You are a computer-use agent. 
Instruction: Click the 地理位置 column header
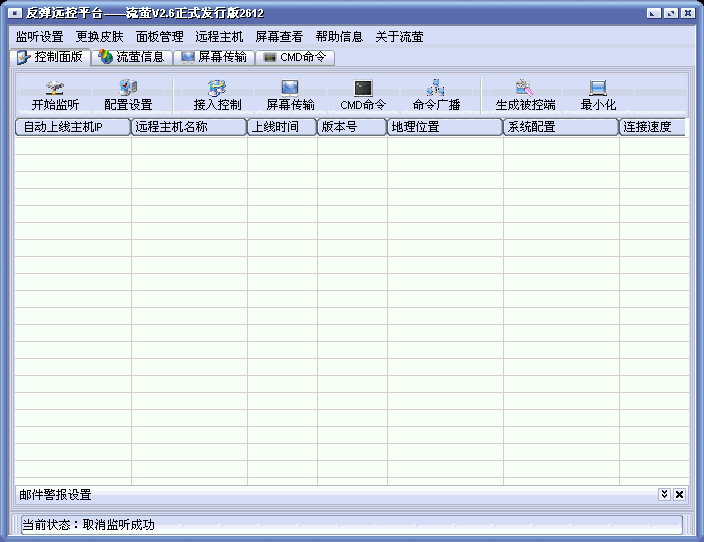click(x=444, y=127)
